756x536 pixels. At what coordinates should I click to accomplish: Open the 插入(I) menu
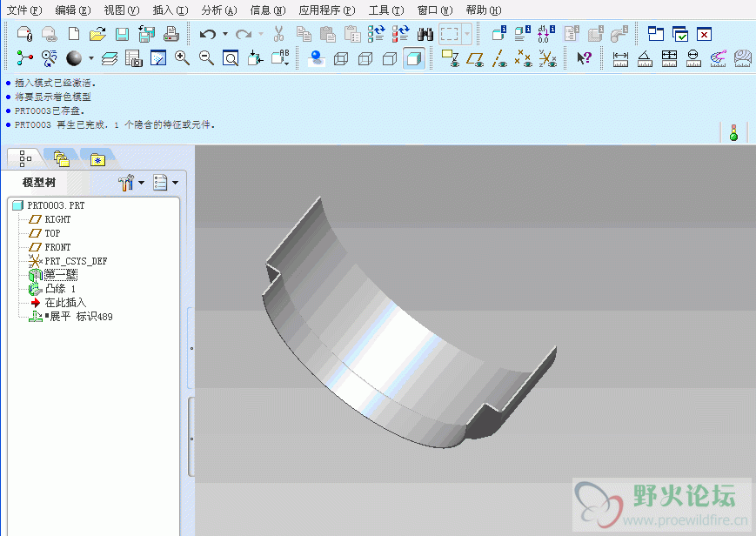pyautogui.click(x=171, y=10)
